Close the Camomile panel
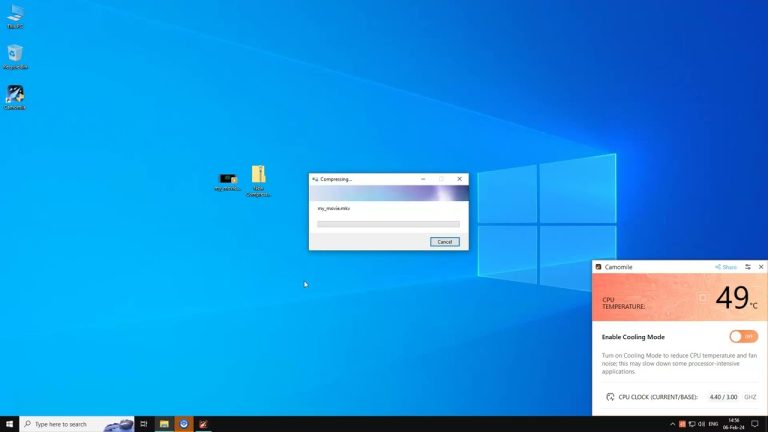The width and height of the screenshot is (768, 432). tap(761, 267)
